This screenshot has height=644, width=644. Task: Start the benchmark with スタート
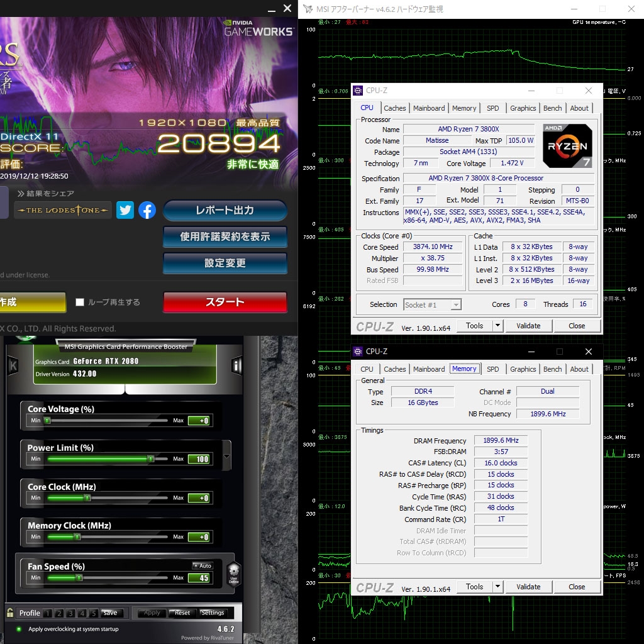click(225, 303)
